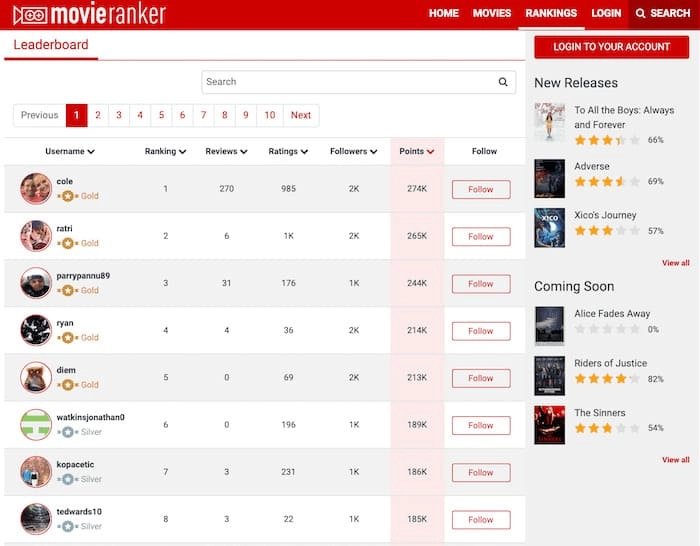Screen dimensions: 700x546
Task: Sort by Username column
Action: tap(70, 151)
